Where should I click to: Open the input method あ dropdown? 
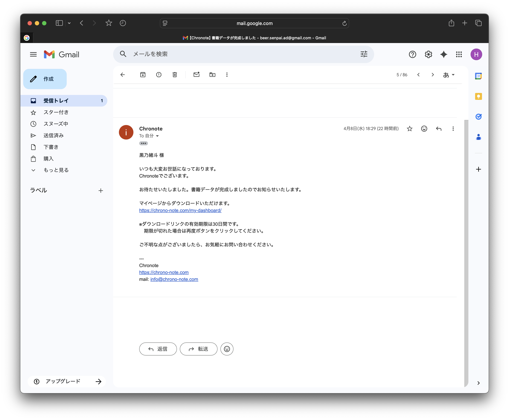tap(448, 75)
